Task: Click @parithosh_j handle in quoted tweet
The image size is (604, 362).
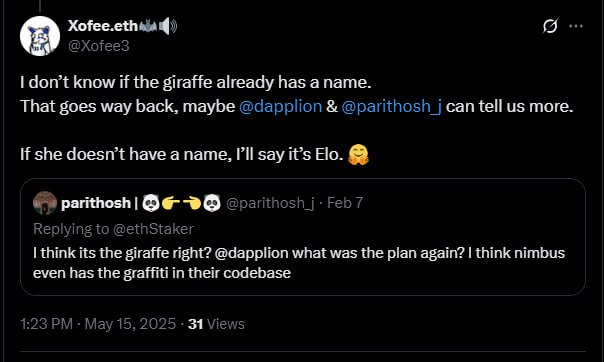Action: (270, 203)
